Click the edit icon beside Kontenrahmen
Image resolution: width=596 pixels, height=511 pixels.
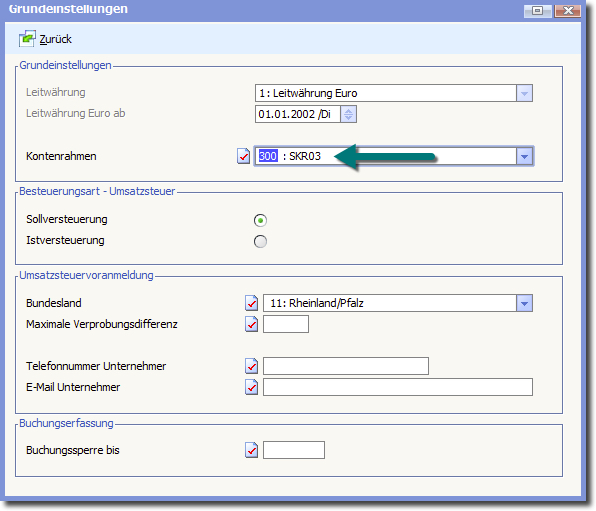pyautogui.click(x=243, y=156)
